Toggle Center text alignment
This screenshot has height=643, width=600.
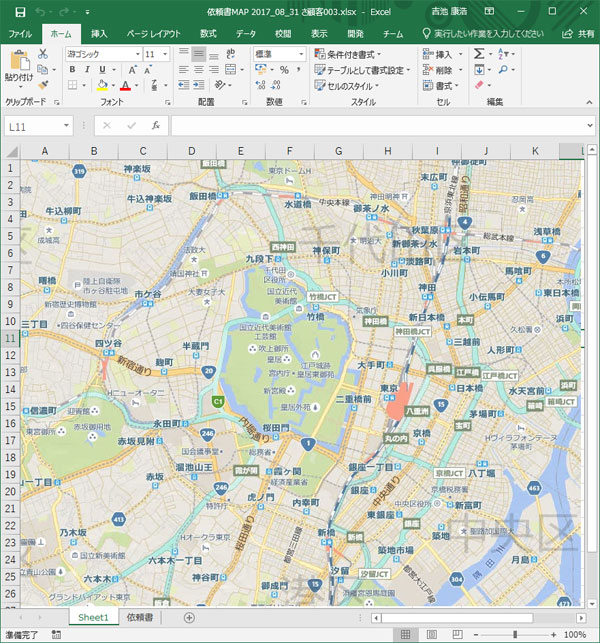tap(199, 70)
